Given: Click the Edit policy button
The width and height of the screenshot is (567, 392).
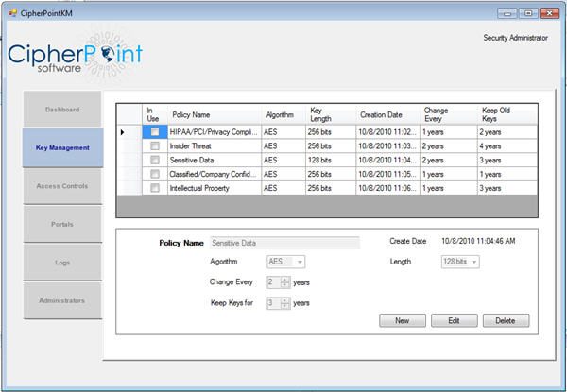Looking at the screenshot, I should 455,320.
